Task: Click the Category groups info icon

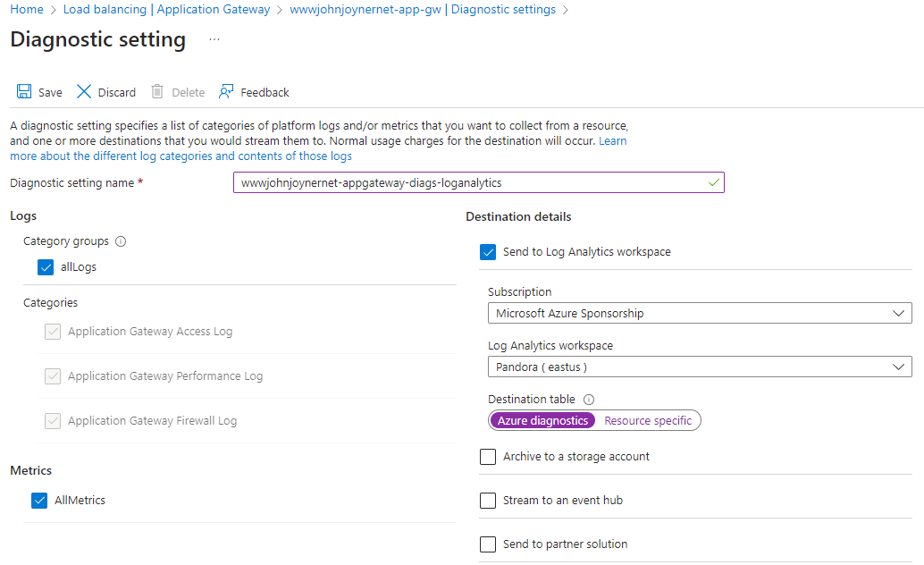Action: pyautogui.click(x=121, y=241)
